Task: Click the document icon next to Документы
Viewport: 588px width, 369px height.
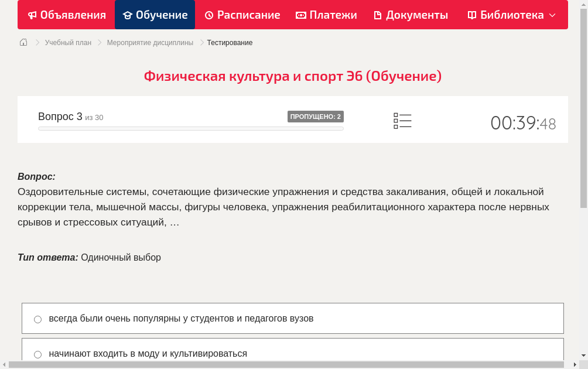Action: (x=379, y=15)
